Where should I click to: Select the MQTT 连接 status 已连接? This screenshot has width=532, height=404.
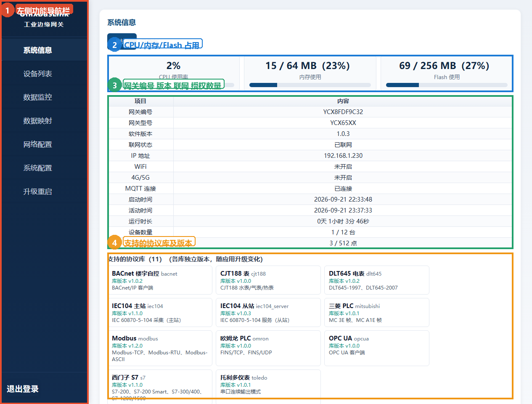343,189
